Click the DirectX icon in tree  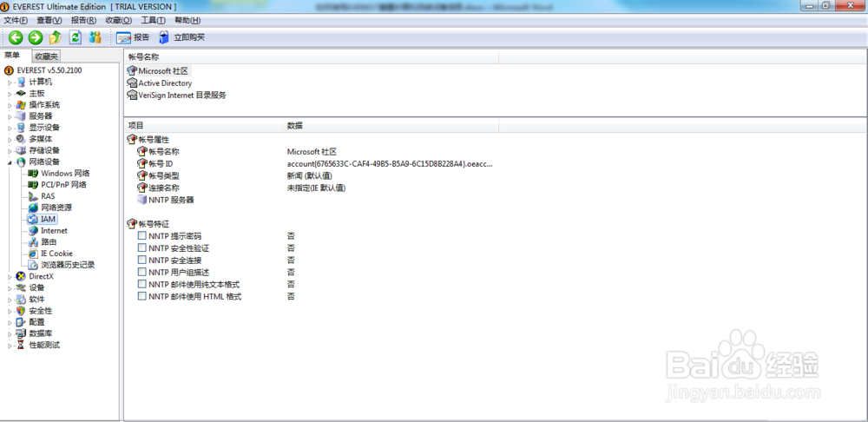(21, 276)
